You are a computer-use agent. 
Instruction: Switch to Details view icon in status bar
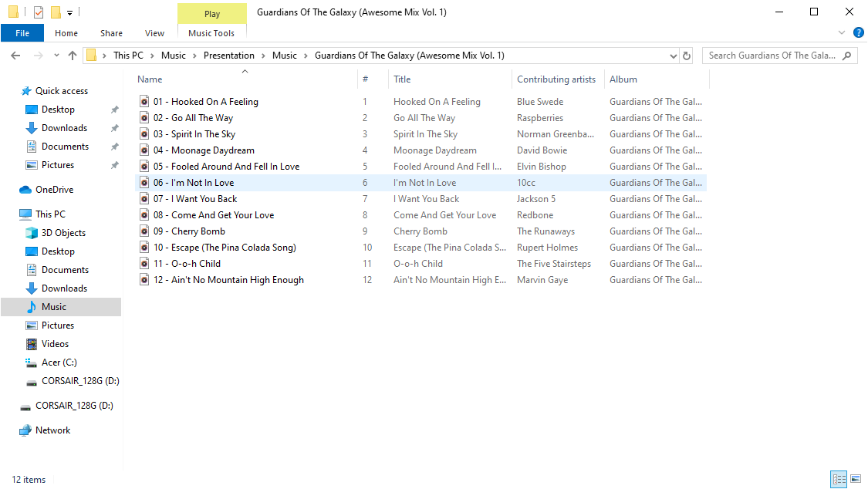(839, 479)
